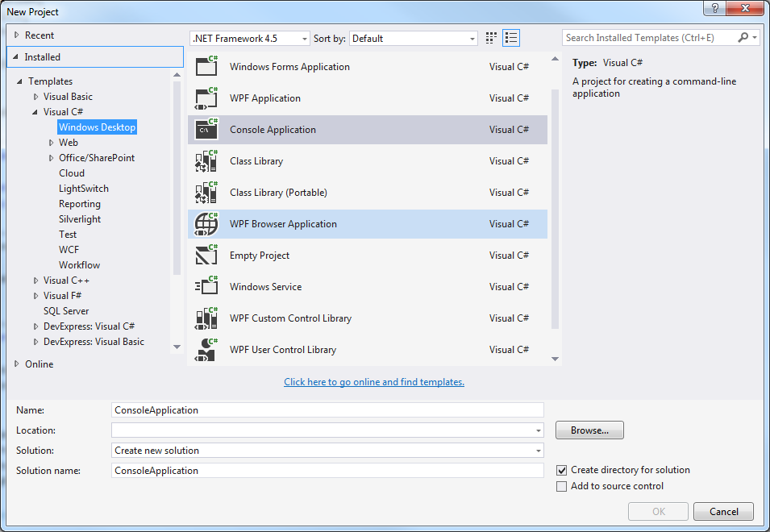Expand the Office/SharePoint tree node
Viewport: 770px width, 532px height.
51,158
